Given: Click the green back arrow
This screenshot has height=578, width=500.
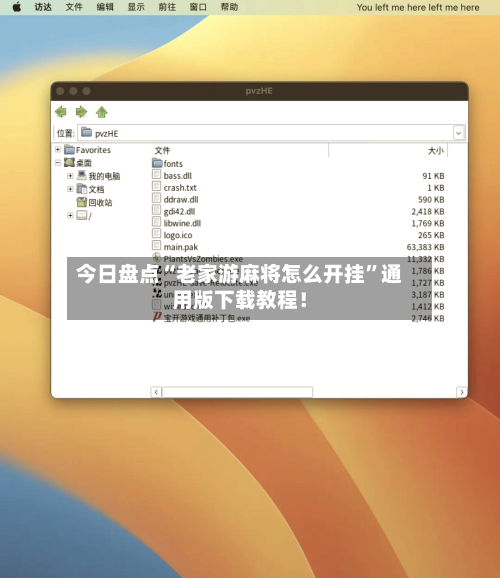Looking at the screenshot, I should click(x=61, y=112).
